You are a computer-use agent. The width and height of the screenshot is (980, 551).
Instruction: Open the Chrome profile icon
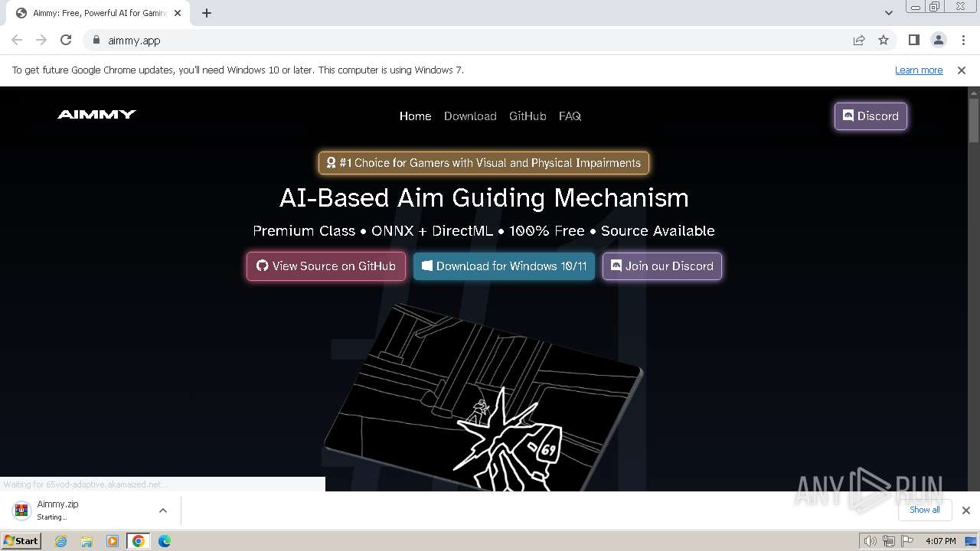[939, 41]
